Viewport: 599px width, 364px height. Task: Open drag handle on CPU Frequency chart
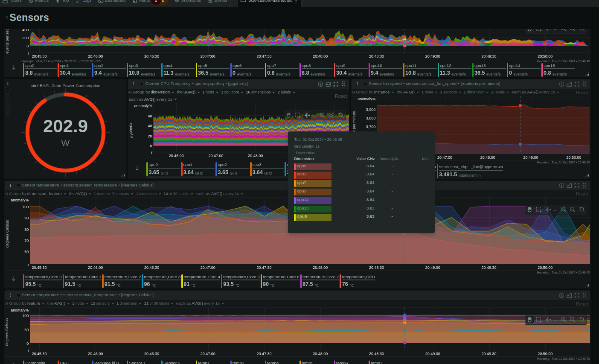click(343, 84)
